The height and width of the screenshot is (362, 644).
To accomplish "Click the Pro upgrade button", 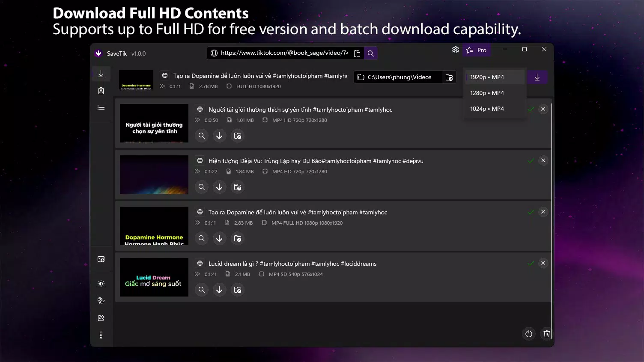I will point(476,50).
